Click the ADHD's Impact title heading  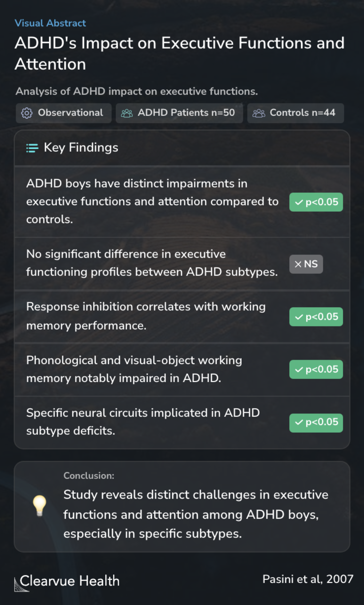(180, 53)
